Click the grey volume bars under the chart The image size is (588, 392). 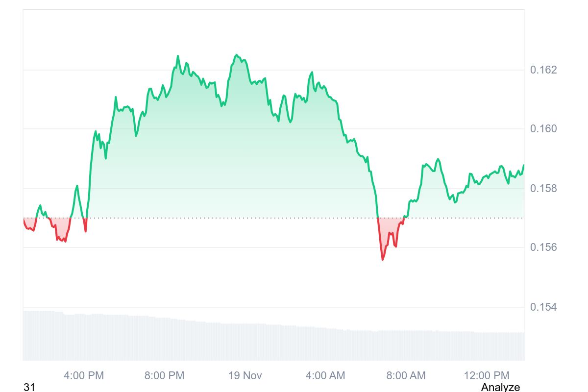tap(245, 342)
